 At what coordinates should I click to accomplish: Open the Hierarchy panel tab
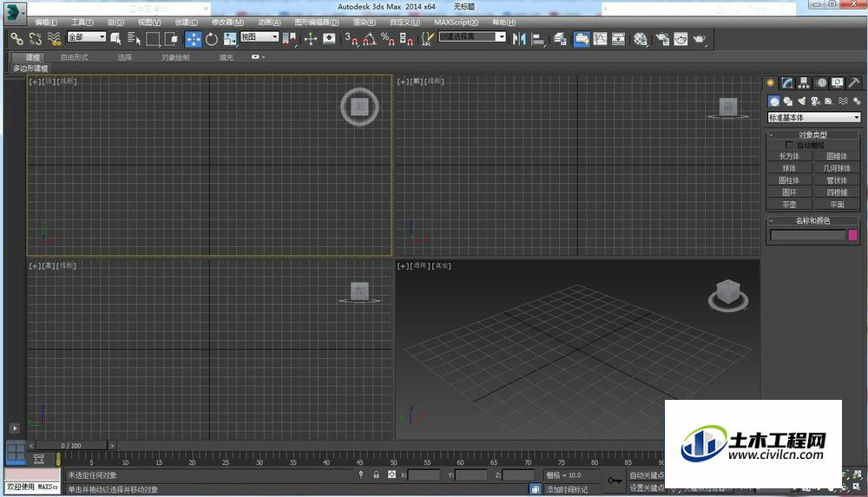coord(804,83)
